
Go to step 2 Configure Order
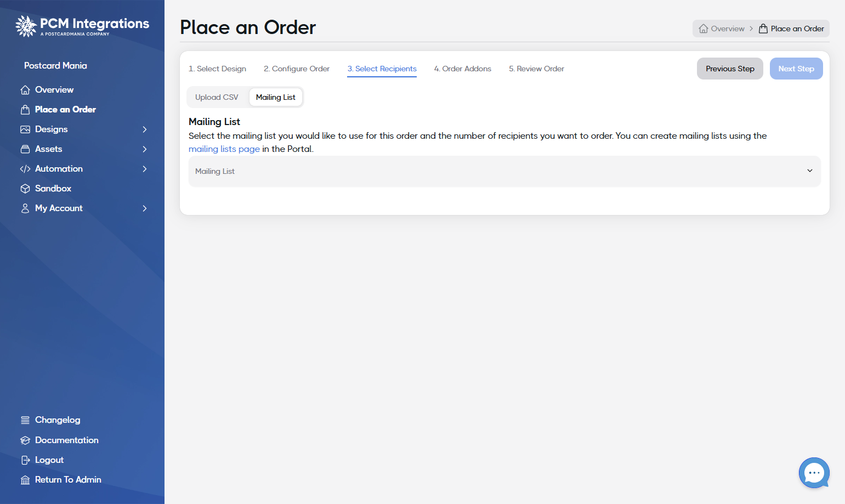[297, 69]
